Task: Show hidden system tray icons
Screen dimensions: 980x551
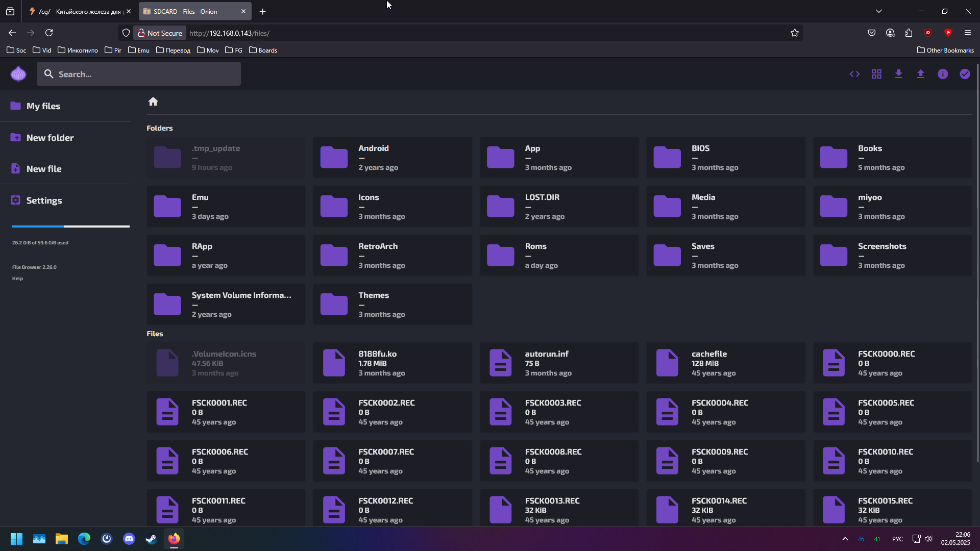Action: tap(845, 539)
